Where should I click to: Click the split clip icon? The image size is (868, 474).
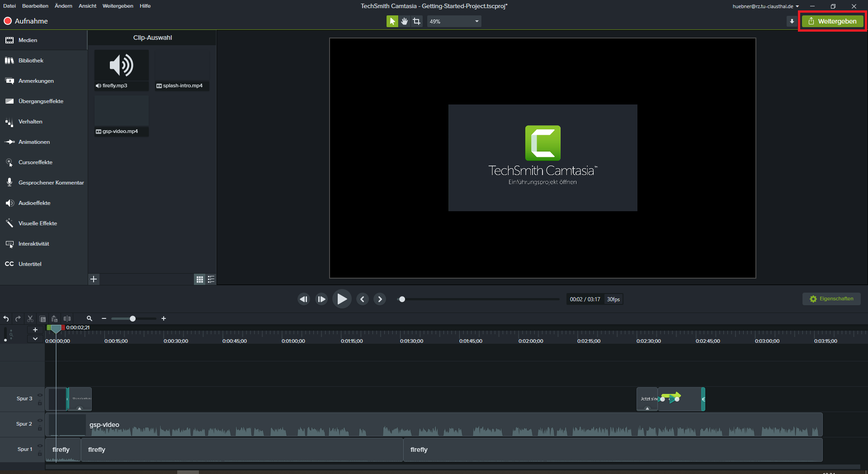pyautogui.click(x=67, y=319)
